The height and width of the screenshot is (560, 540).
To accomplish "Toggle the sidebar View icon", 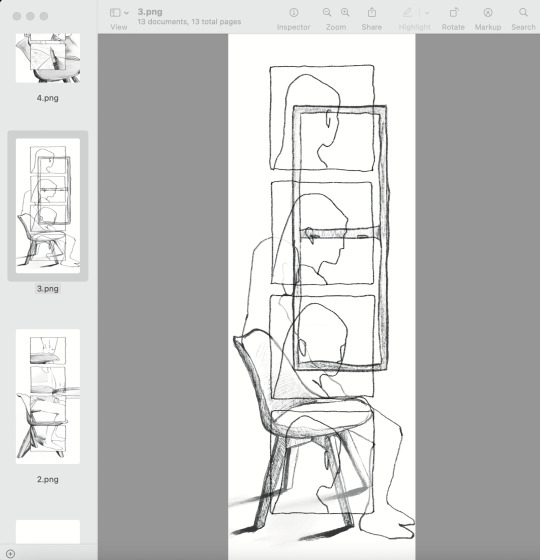I will coord(115,13).
